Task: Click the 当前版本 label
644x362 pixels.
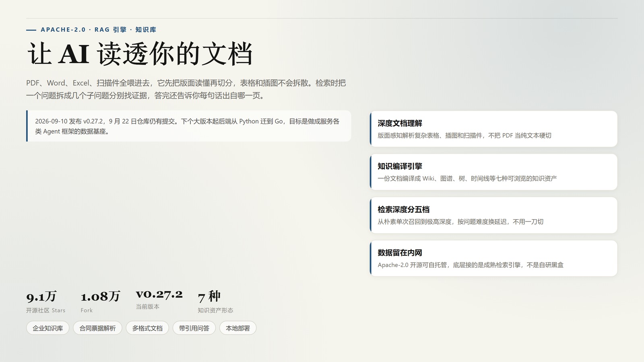Action: click(147, 306)
